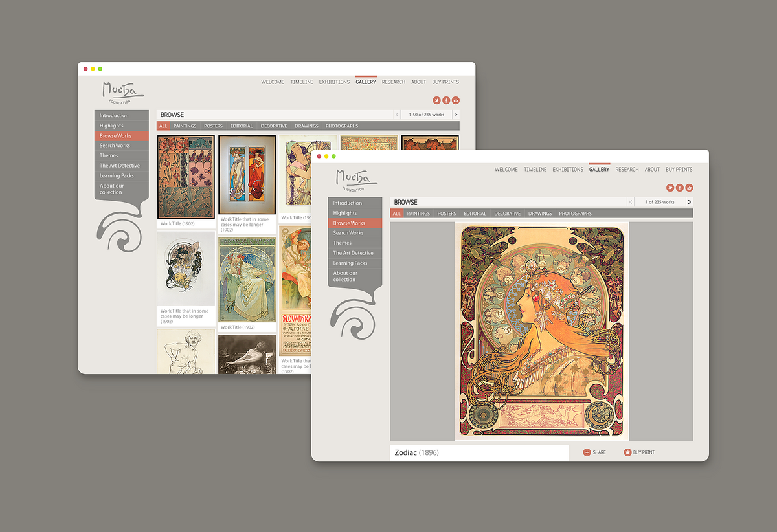Open Browse Works in front window sidebar
777x532 pixels.
[355, 223]
